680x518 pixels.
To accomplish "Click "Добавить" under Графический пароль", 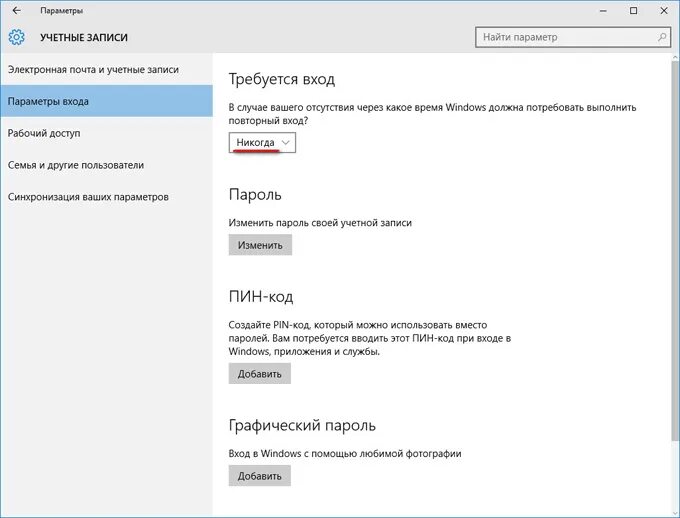I will (x=260, y=476).
